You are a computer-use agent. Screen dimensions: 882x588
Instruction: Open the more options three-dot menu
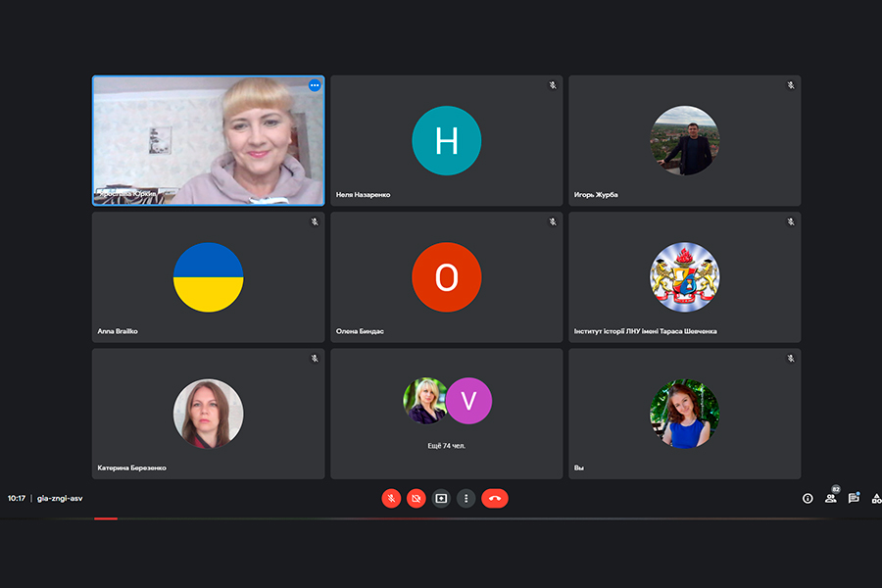(465, 498)
